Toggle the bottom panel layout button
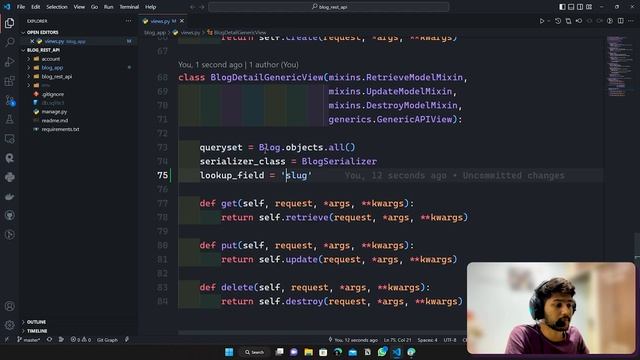The height and width of the screenshot is (360, 640). click(571, 7)
